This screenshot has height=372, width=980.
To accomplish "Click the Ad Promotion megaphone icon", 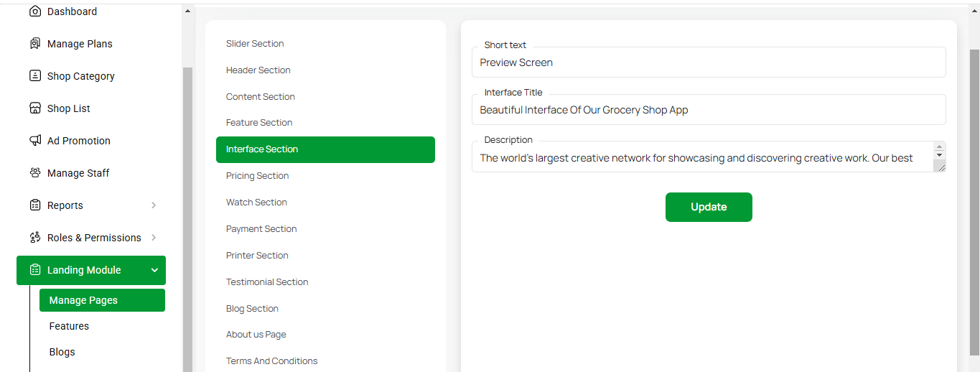I will click(34, 141).
